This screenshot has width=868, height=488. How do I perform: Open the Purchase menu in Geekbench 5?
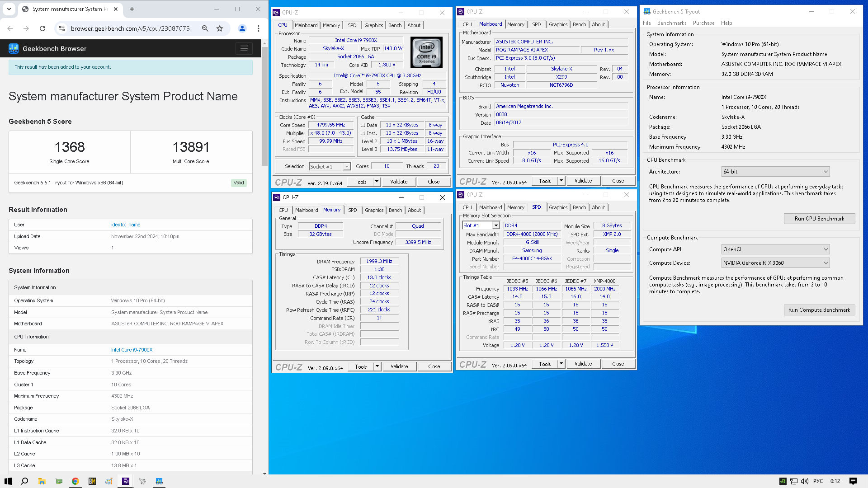coord(704,23)
